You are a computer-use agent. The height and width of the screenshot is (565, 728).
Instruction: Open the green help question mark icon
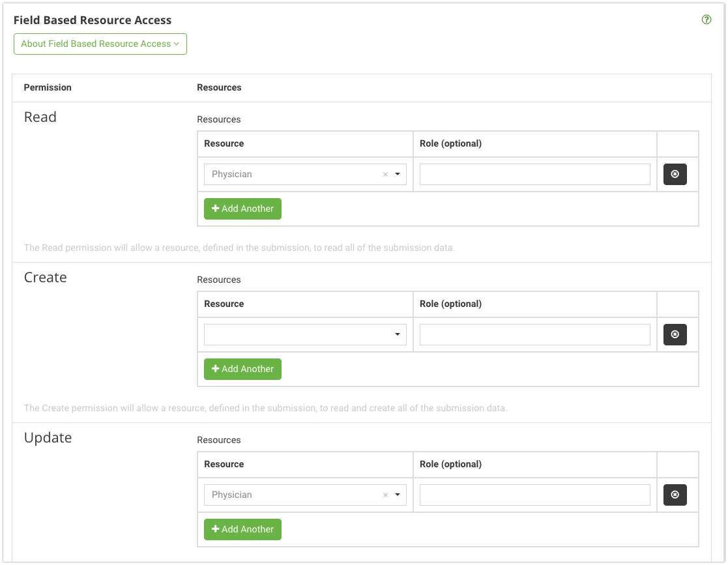(706, 20)
